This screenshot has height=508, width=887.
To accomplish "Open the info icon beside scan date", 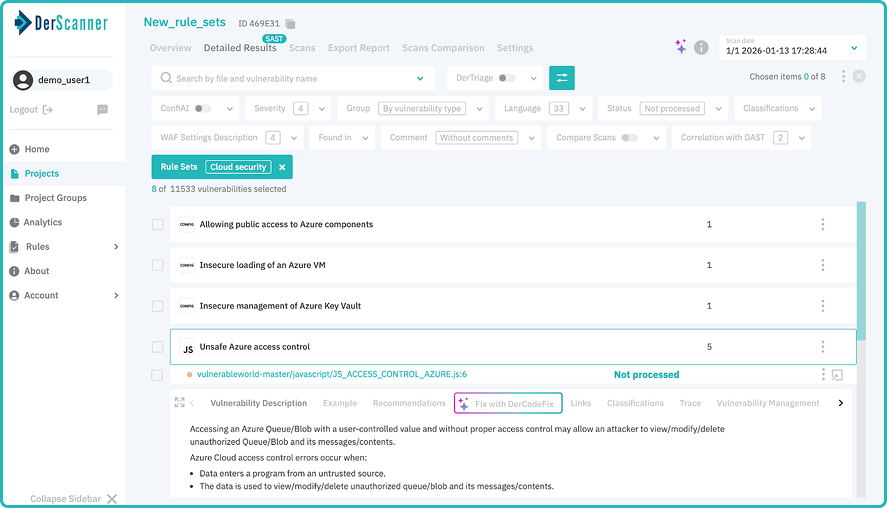I will (x=701, y=48).
